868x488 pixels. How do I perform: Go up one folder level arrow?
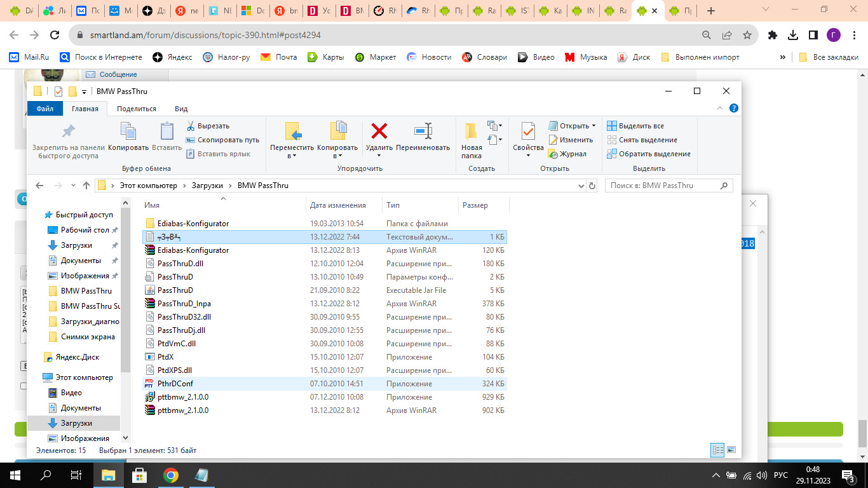[86, 186]
